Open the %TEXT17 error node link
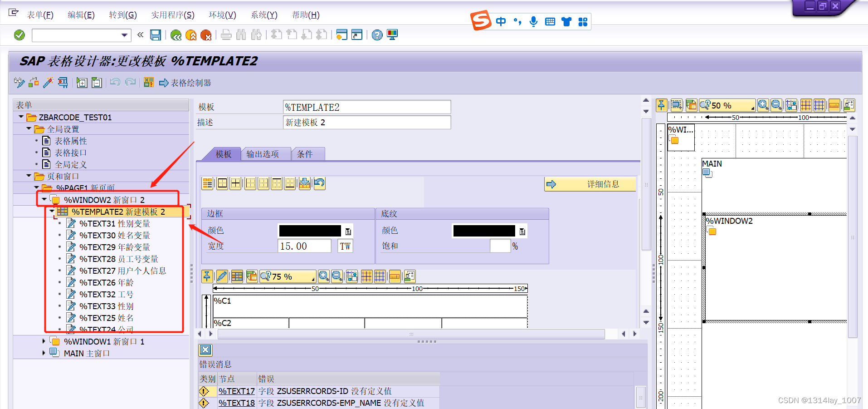 [x=237, y=391]
